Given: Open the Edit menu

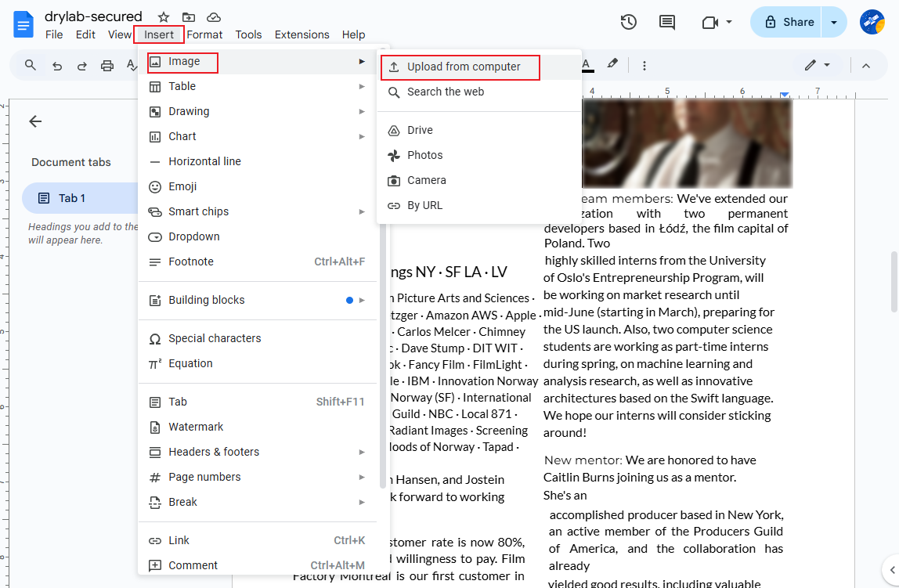Looking at the screenshot, I should pyautogui.click(x=85, y=34).
